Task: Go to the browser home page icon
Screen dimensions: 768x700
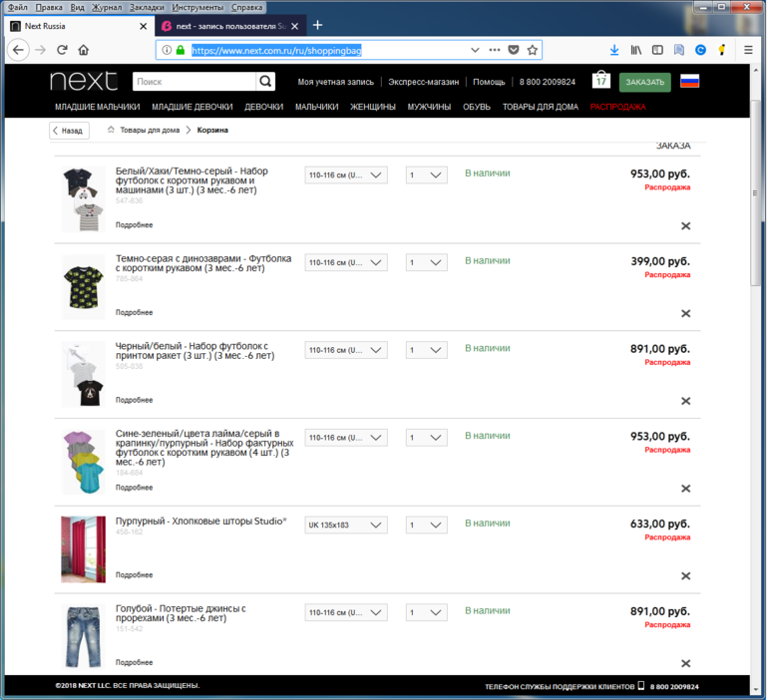Action: [84, 50]
